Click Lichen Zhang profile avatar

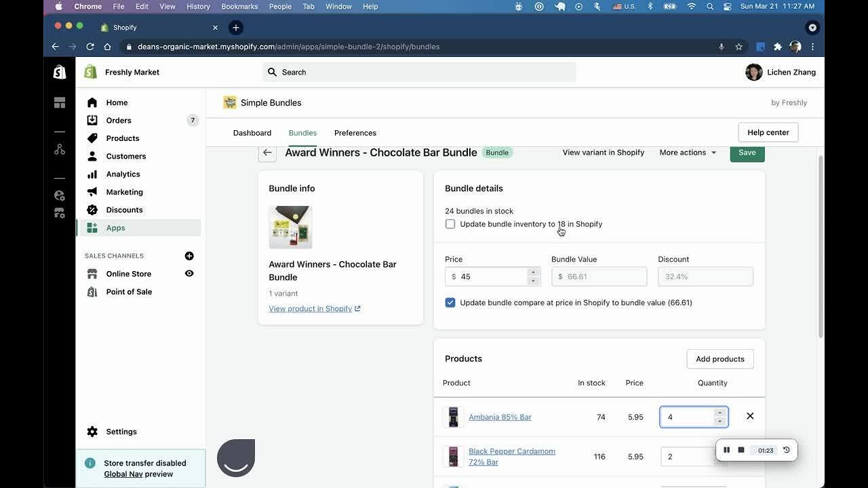[754, 72]
